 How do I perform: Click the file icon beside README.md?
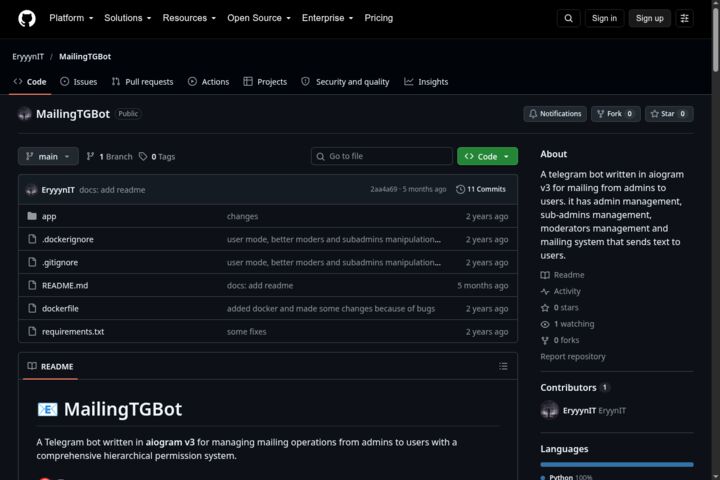pyautogui.click(x=32, y=285)
